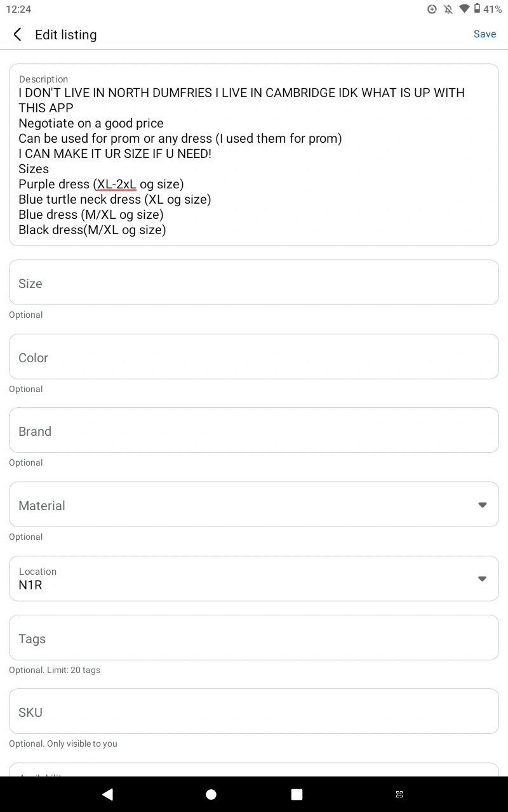
Task: Tap the screenshot icon in navigation bar
Action: point(399,794)
